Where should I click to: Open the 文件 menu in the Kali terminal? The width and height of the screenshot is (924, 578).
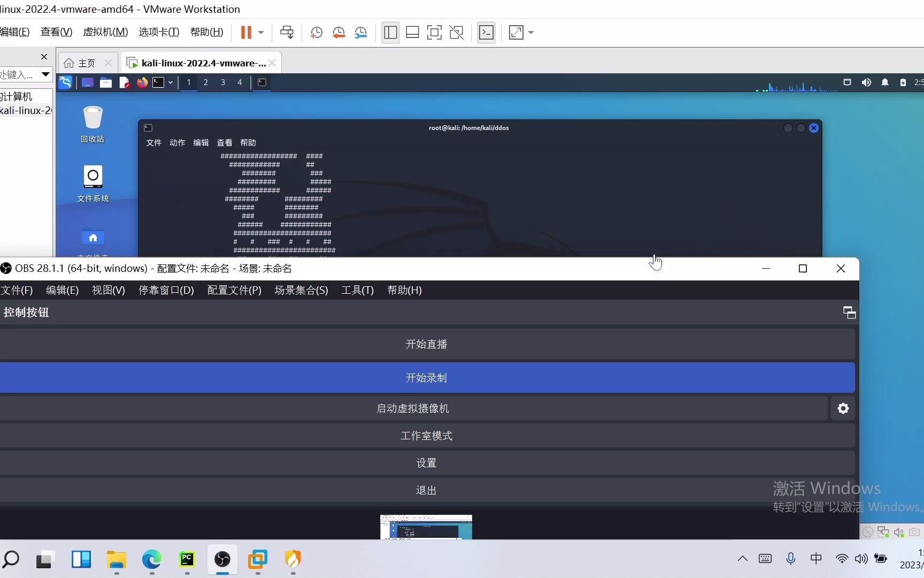coord(153,143)
